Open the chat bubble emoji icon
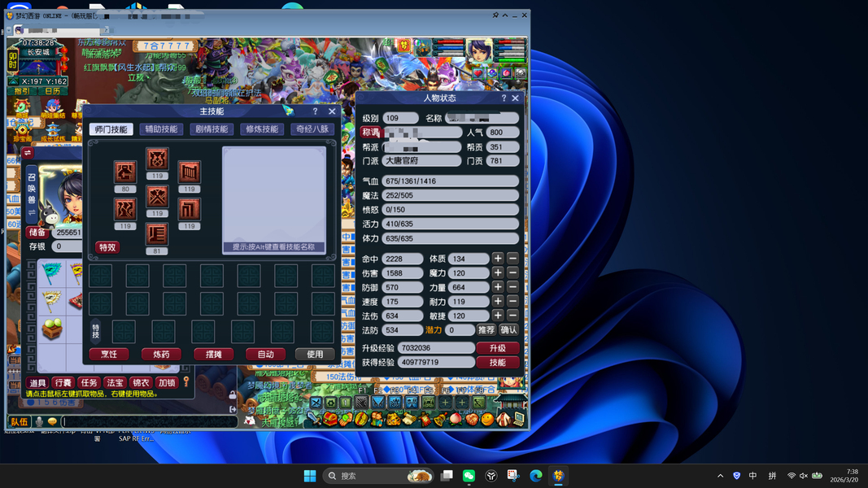 click(52, 421)
